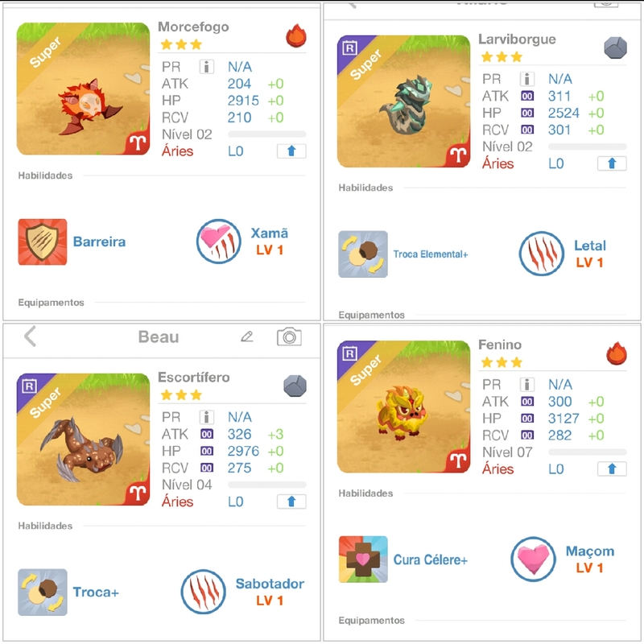This screenshot has width=644, height=644.
Task: Upgrade Morcefogo's Áries level with the blue arrow
Action: (291, 151)
